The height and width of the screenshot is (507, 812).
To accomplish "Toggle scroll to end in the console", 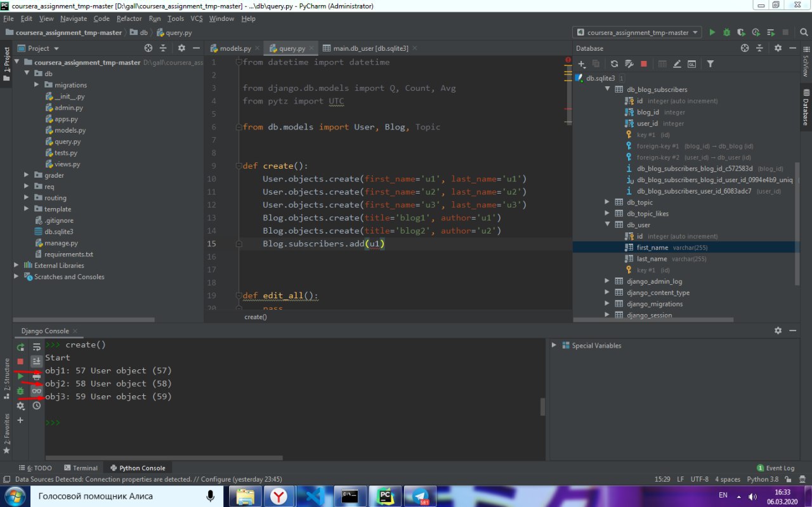I will [37, 361].
